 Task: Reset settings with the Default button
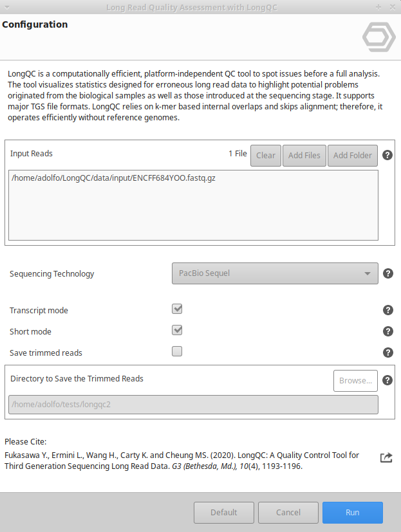pyautogui.click(x=224, y=513)
